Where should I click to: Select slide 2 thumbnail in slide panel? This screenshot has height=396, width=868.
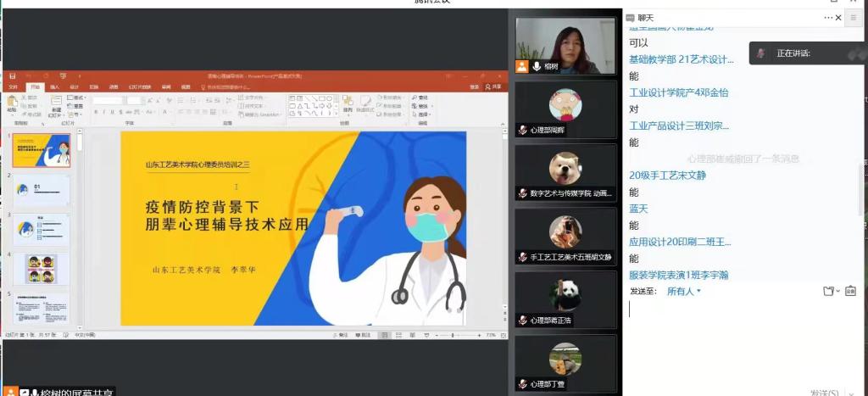[42, 191]
